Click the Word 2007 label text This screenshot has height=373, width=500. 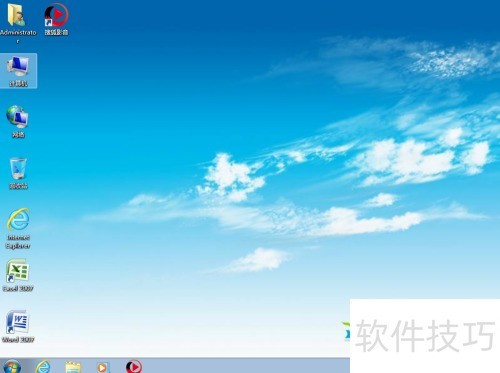[x=18, y=340]
